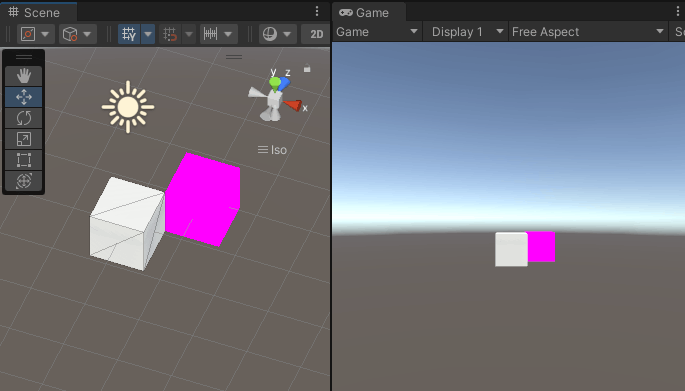Select the Rotate tool

[x=24, y=118]
